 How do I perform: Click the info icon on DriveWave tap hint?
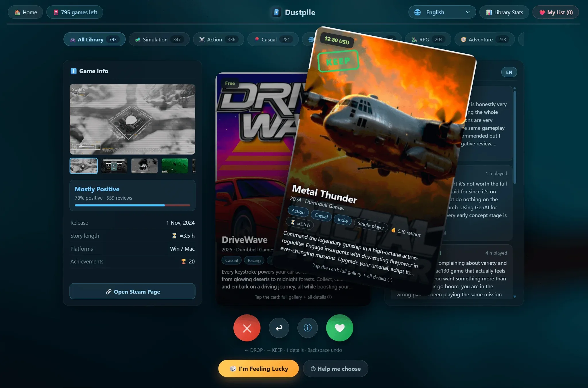330,297
